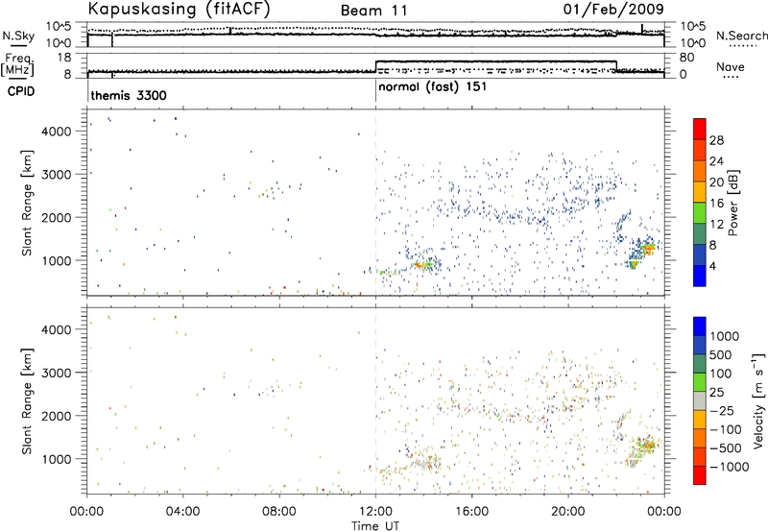Screen dimensions: 768x532
Task: Click the 'CPID' row label
Action: 21,91
